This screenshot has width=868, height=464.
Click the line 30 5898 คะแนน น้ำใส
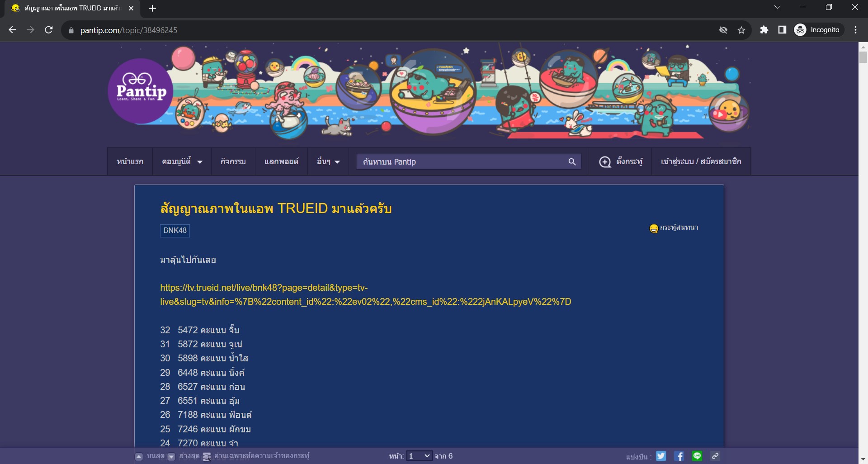tap(204, 358)
